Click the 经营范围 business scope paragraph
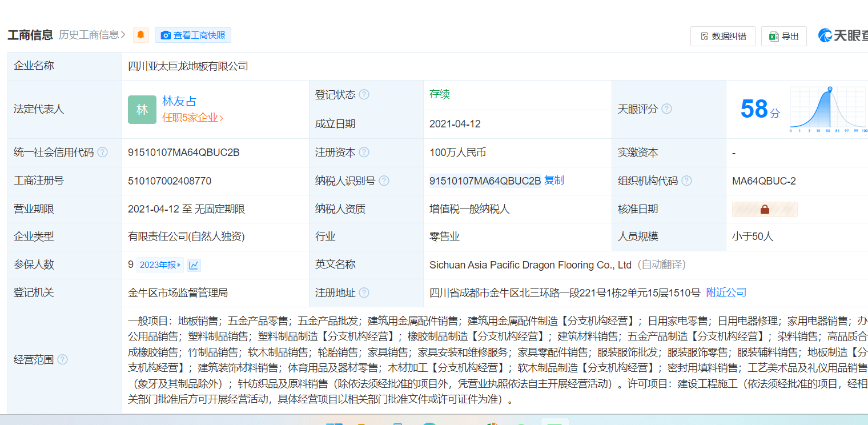 pos(498,360)
